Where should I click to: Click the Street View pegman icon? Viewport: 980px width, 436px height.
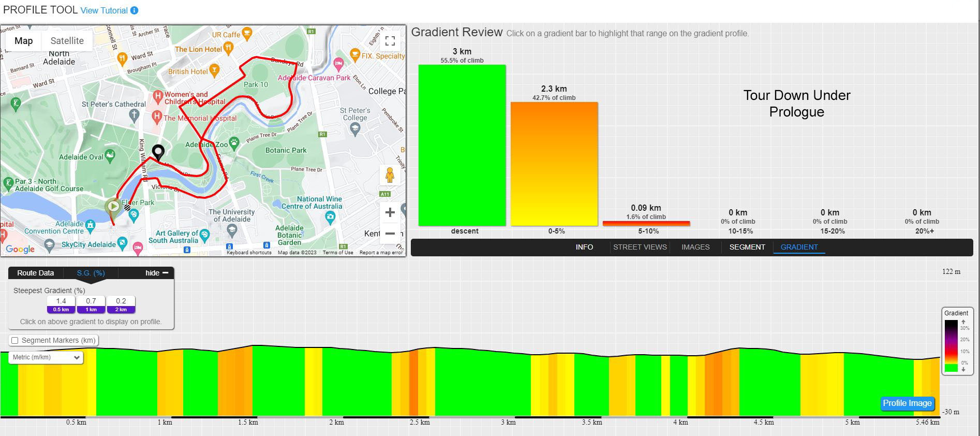click(x=390, y=175)
